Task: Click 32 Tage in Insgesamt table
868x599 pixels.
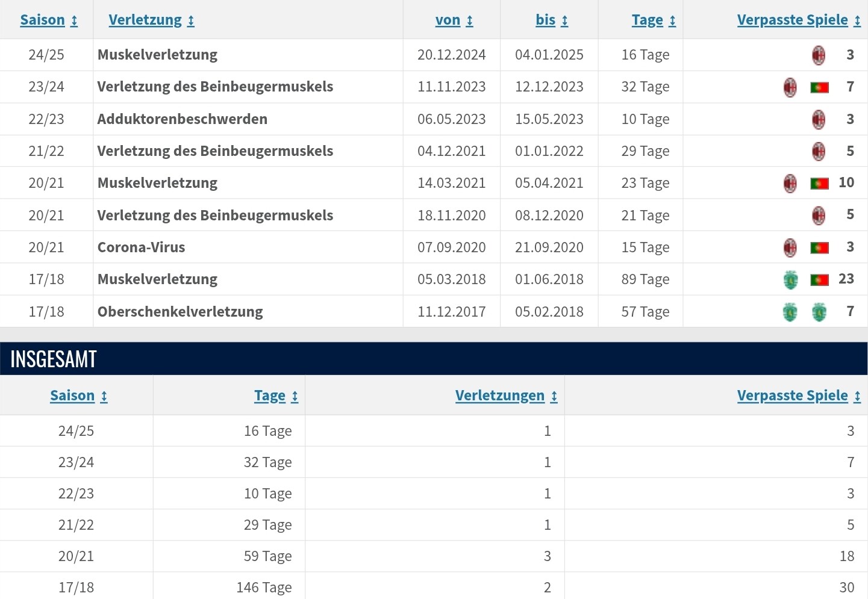Action: [267, 462]
